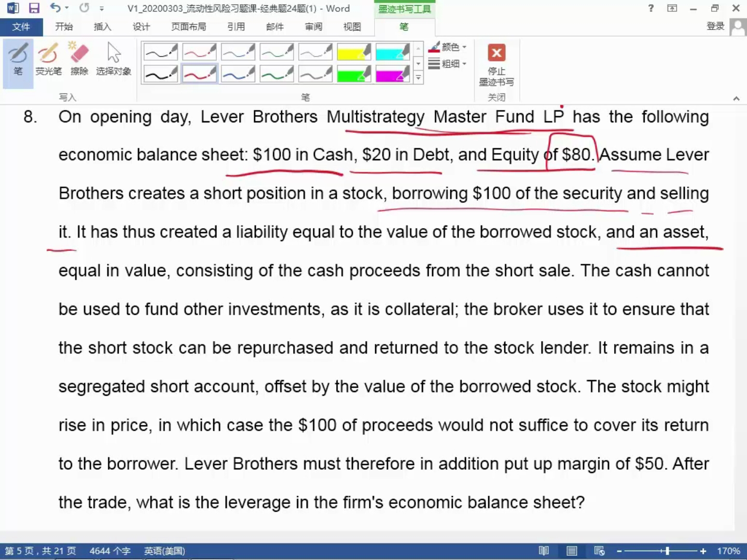
Task: Undo the last action
Action: [x=55, y=8]
